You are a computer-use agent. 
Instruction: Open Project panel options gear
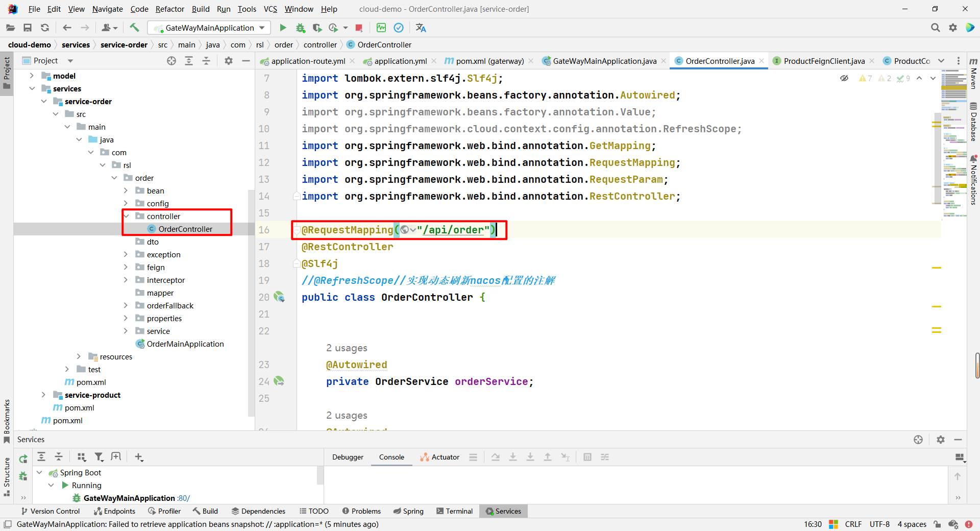229,61
